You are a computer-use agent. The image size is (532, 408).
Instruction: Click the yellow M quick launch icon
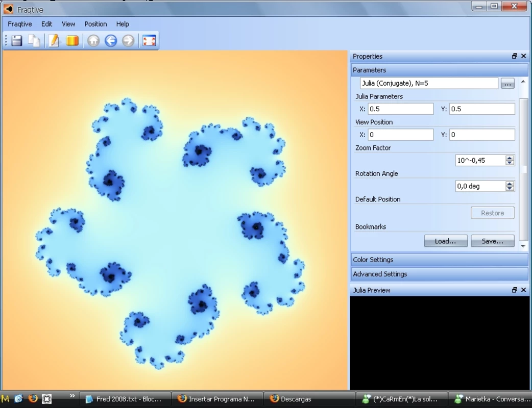pos(5,399)
